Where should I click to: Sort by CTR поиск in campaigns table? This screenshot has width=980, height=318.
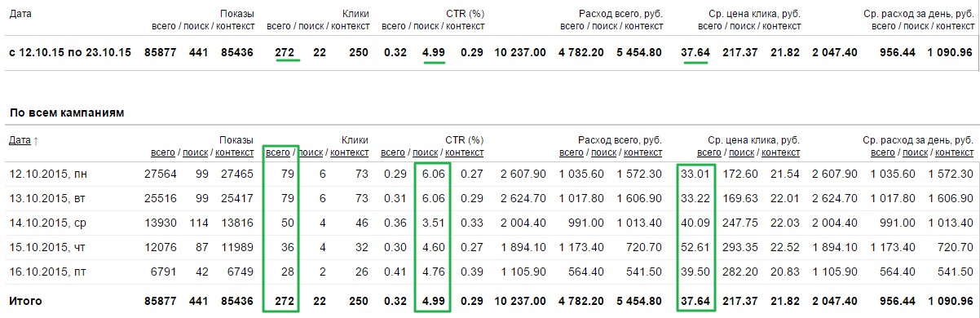coord(426,152)
